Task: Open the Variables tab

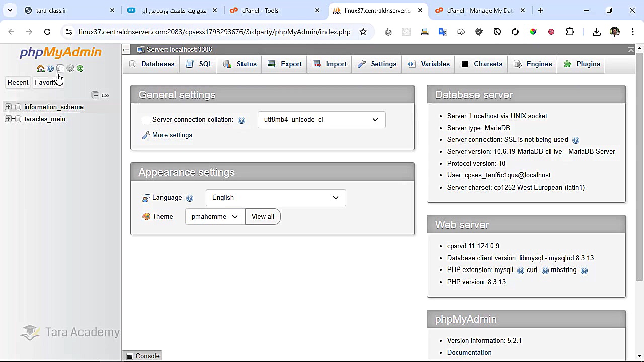Action: click(x=429, y=64)
